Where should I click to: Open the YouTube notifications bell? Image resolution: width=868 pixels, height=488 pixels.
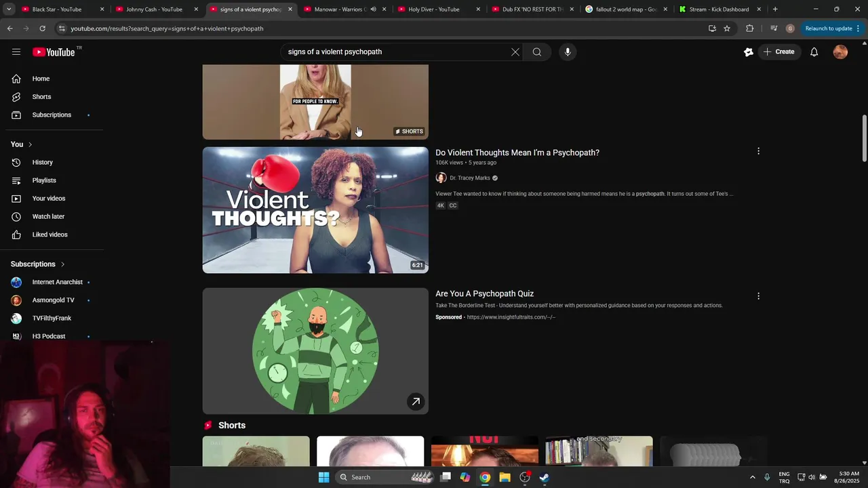(x=814, y=52)
